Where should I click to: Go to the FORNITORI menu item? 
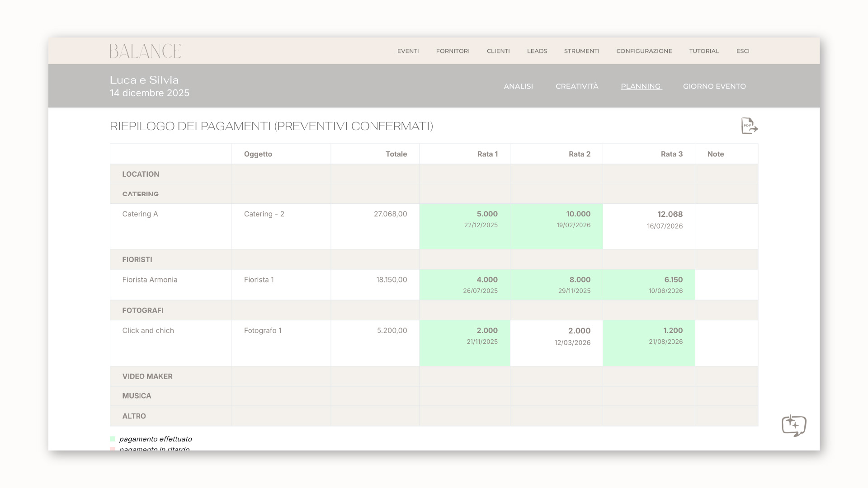click(453, 51)
